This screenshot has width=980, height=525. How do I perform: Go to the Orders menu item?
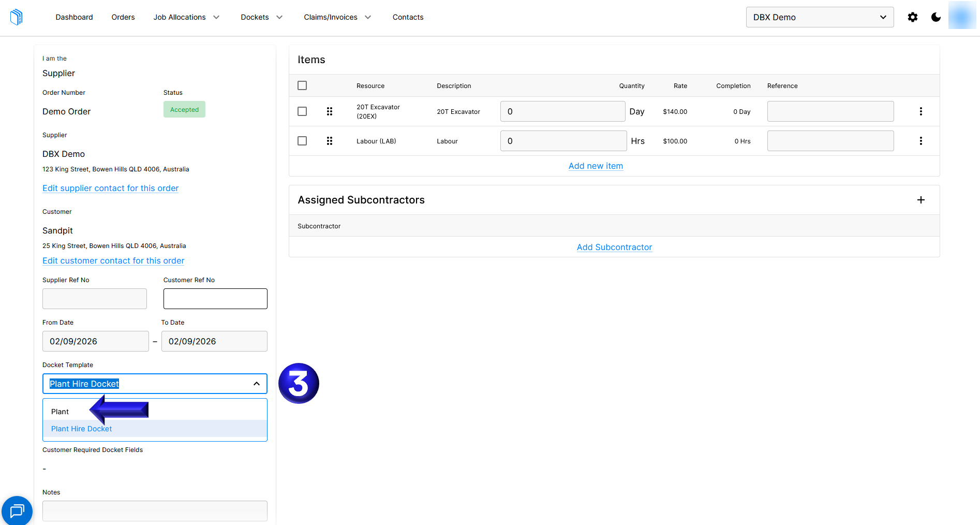[x=123, y=17]
